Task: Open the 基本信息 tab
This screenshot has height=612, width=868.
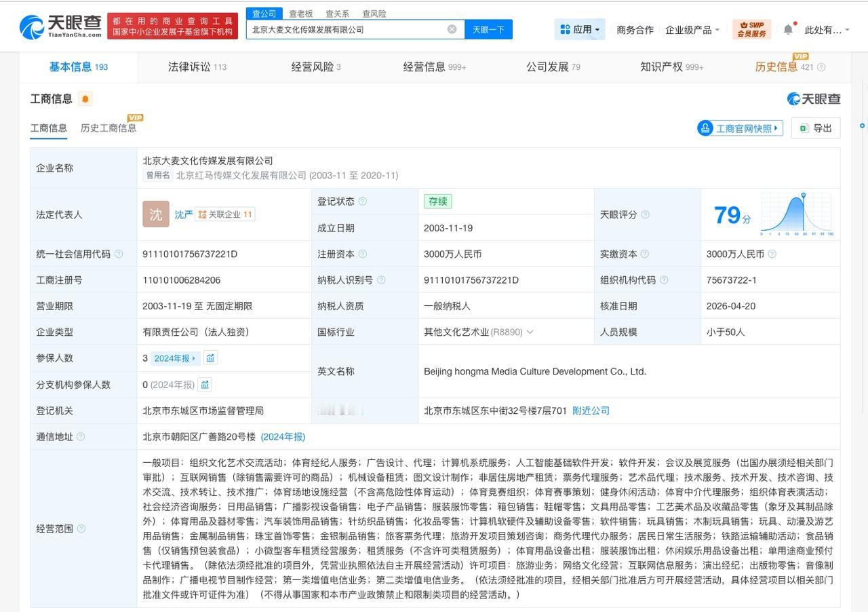Action: pos(79,66)
